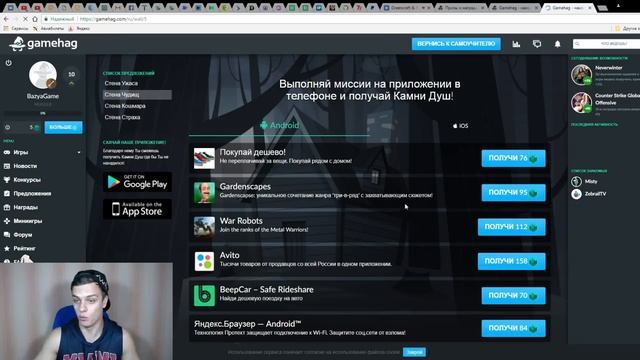Click the header search field
Viewport: 640px width, 360px height.
pyautogui.click(x=606, y=44)
